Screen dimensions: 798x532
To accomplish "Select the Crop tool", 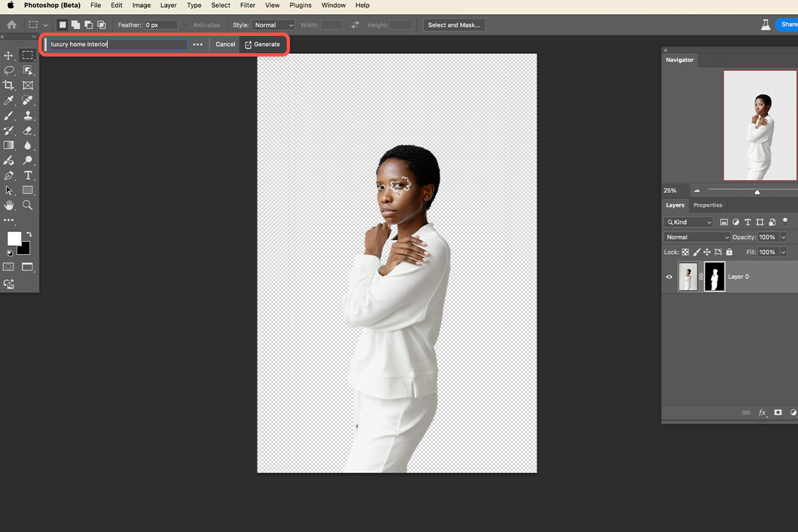I will click(x=9, y=85).
